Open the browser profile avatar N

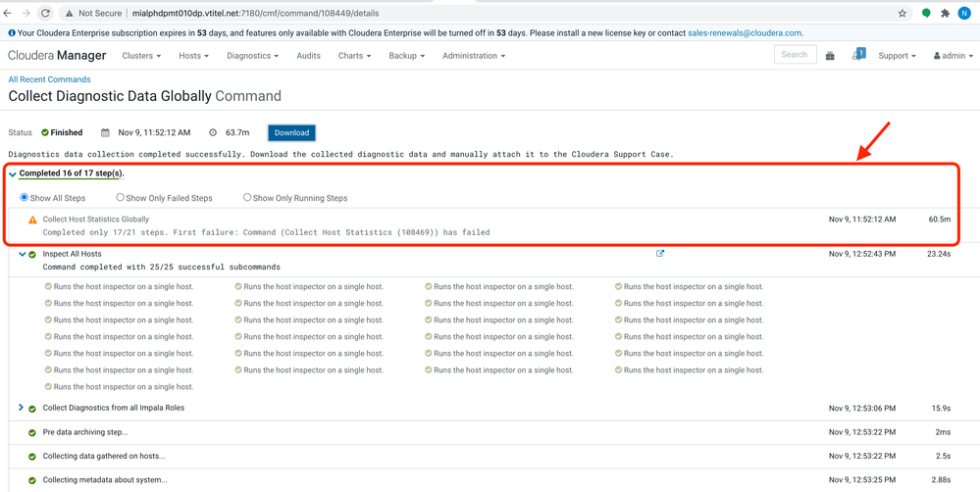coord(964,13)
